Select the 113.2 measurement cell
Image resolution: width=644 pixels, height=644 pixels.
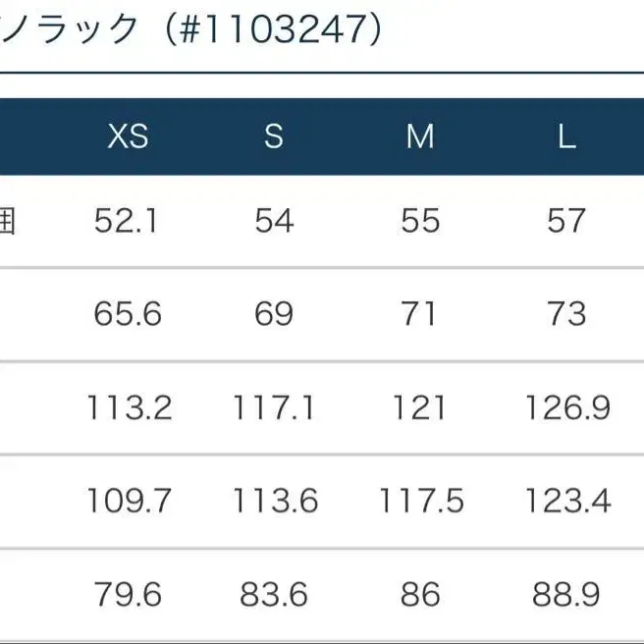tap(129, 407)
